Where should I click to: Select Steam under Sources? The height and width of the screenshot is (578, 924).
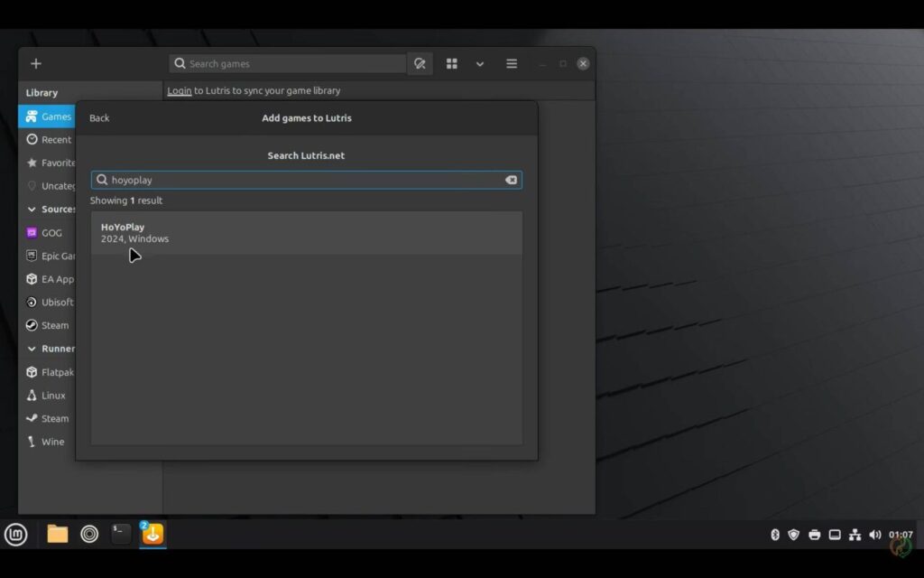[47, 325]
